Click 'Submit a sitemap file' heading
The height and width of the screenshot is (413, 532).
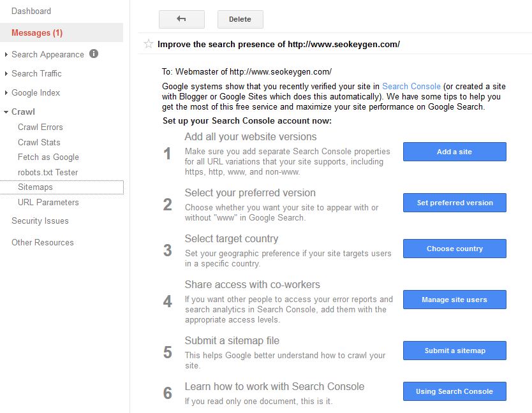click(232, 340)
